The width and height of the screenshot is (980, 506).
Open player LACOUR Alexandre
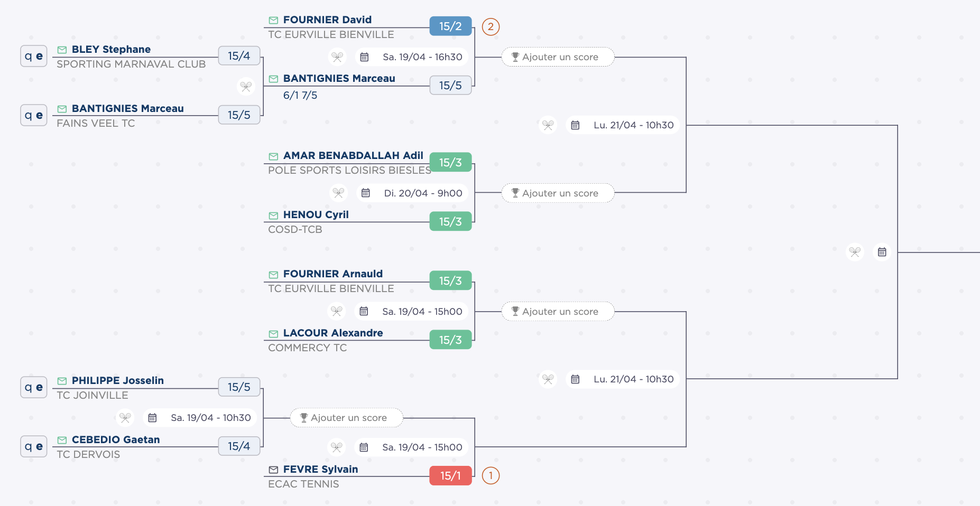(333, 333)
